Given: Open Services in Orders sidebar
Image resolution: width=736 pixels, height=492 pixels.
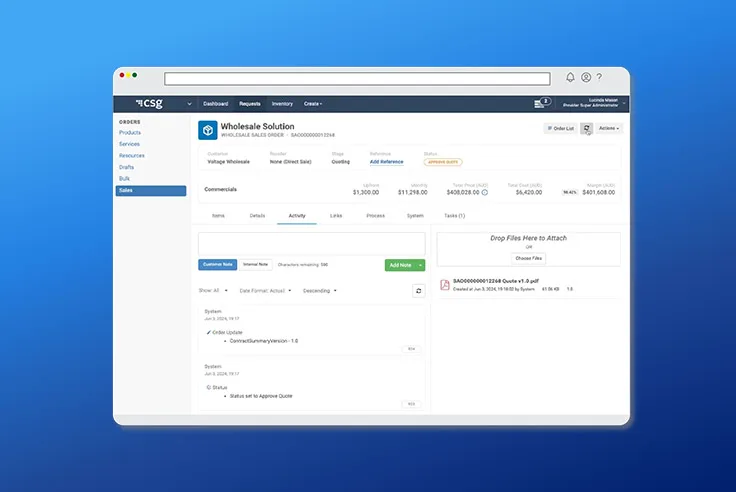Looking at the screenshot, I should click(129, 144).
